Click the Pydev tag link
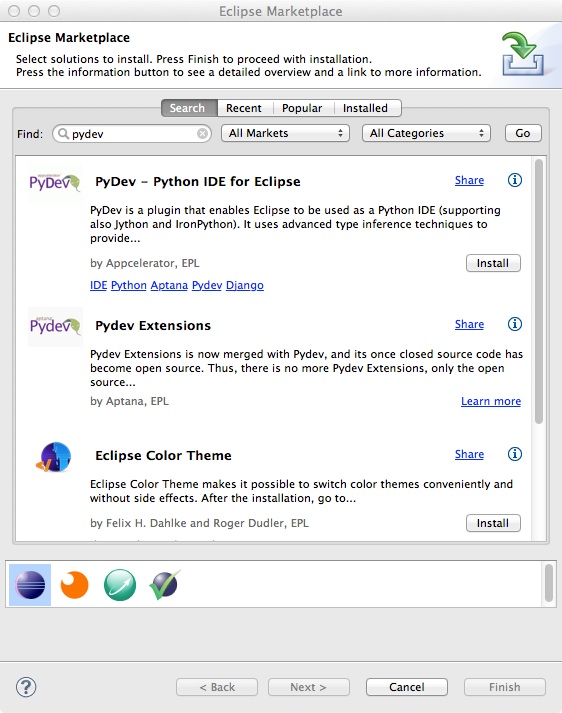Screen dimensions: 562x713 click(207, 285)
